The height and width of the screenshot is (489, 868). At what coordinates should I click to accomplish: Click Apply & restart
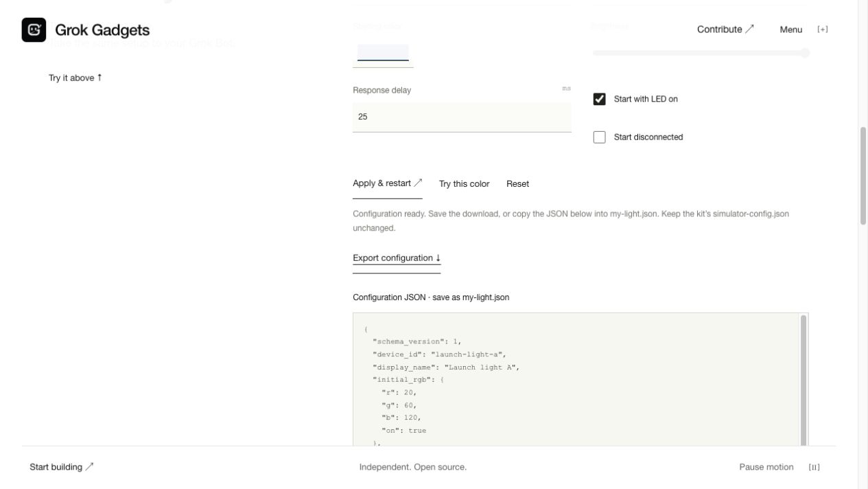pyautogui.click(x=387, y=183)
